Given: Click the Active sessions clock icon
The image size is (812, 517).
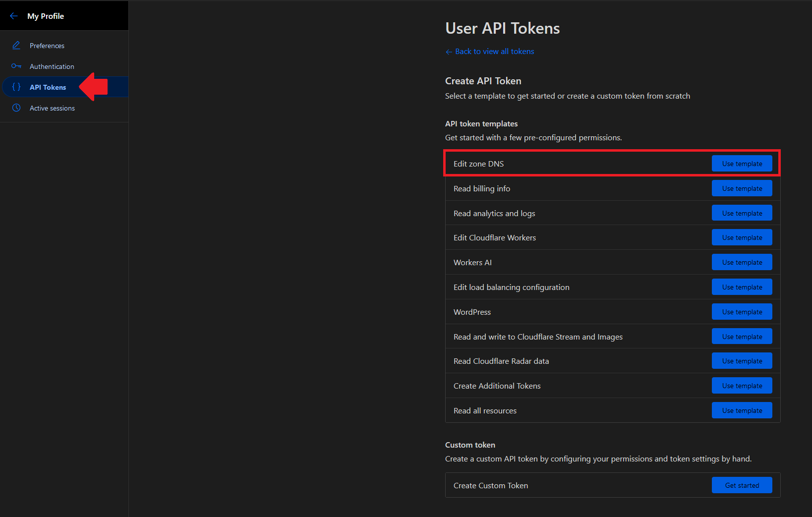Looking at the screenshot, I should click(16, 108).
